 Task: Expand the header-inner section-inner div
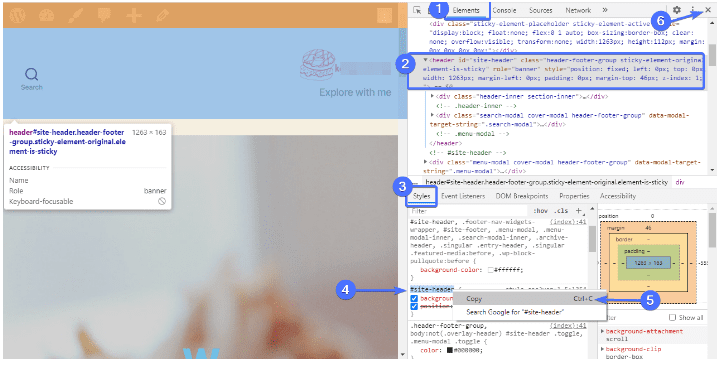433,96
